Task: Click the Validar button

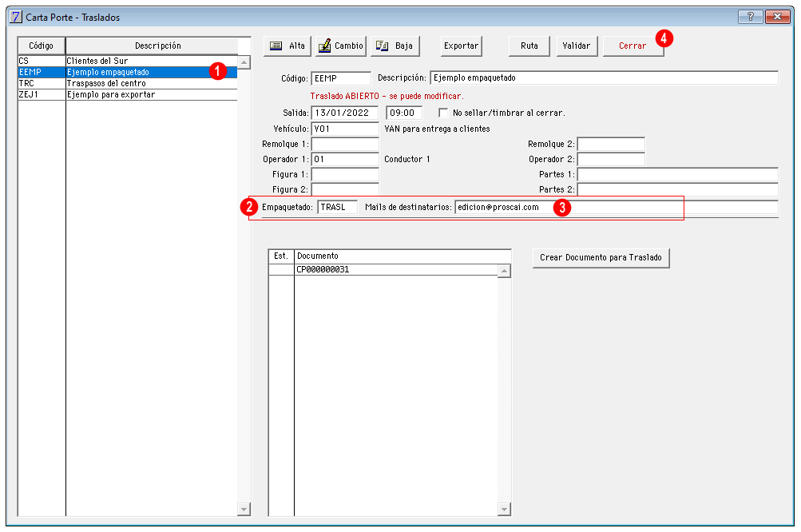Action: tap(577, 46)
